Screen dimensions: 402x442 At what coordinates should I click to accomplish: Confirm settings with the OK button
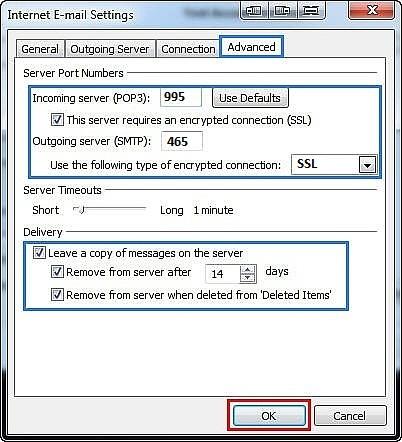click(269, 416)
